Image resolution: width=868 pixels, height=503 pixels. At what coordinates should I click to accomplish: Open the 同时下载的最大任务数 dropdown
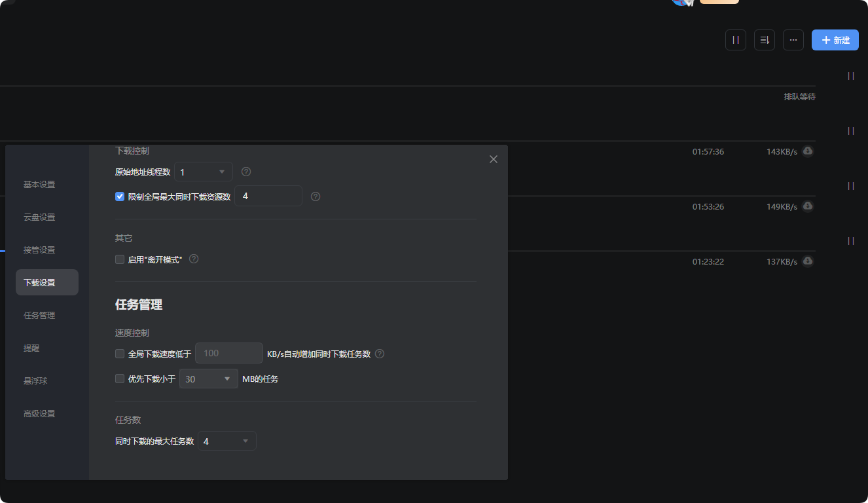pos(227,441)
